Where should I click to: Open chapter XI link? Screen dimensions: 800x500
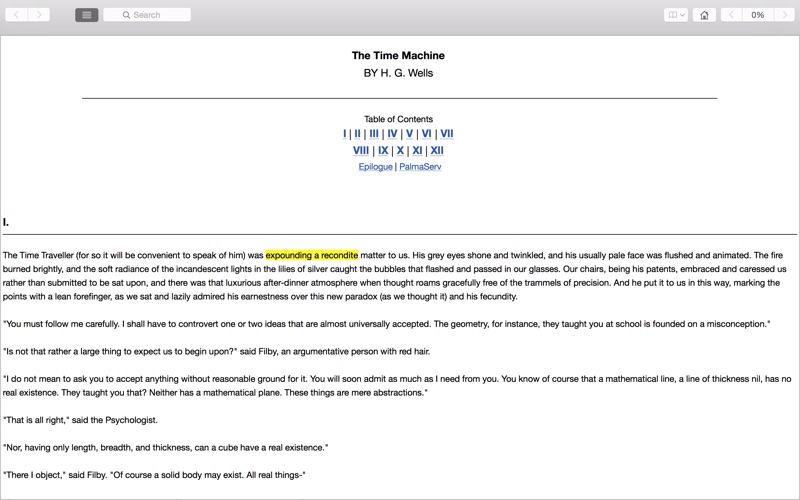click(417, 151)
